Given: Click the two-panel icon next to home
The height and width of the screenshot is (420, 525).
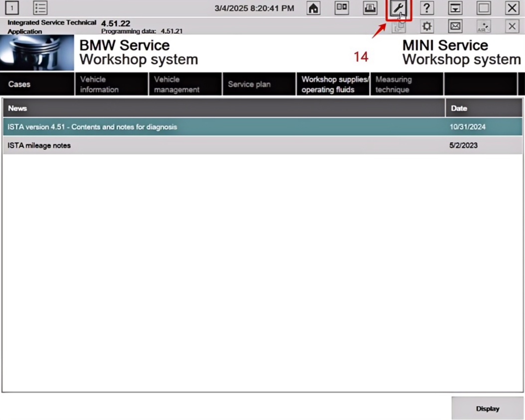Looking at the screenshot, I should tap(342, 8).
